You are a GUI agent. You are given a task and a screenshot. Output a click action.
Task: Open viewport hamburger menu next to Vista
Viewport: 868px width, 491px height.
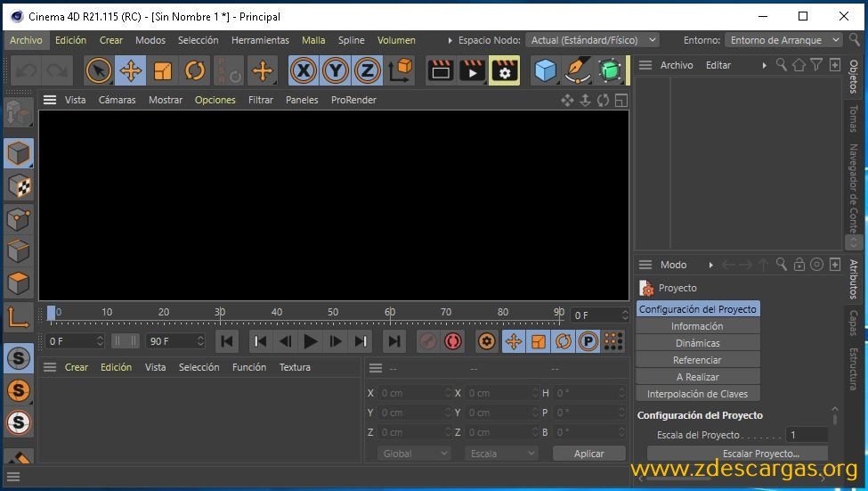(x=50, y=101)
